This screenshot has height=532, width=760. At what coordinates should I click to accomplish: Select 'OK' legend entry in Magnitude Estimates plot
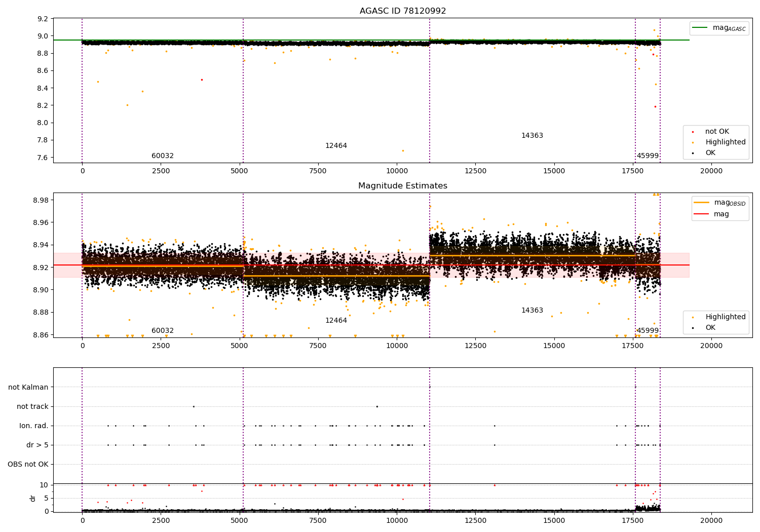(710, 328)
